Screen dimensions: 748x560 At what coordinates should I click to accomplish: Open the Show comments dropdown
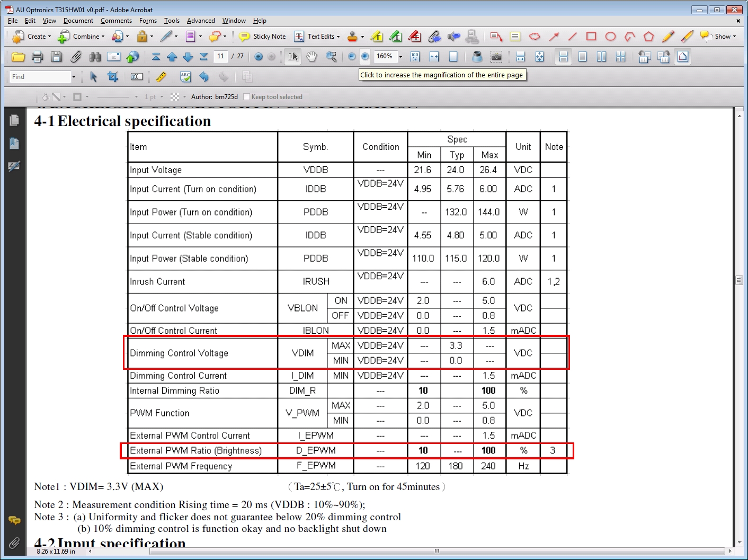[x=719, y=37]
